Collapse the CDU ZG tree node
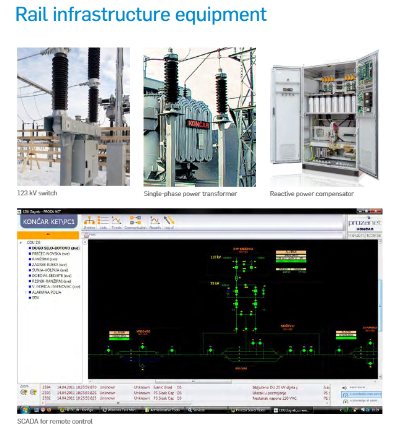Viewport: 397px width, 429px height. coord(21,243)
